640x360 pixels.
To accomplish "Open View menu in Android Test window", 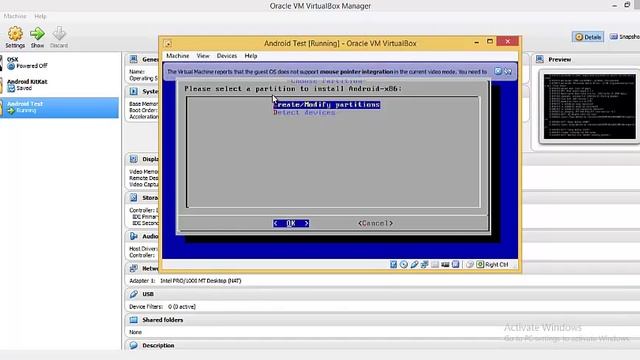I will tap(203, 56).
